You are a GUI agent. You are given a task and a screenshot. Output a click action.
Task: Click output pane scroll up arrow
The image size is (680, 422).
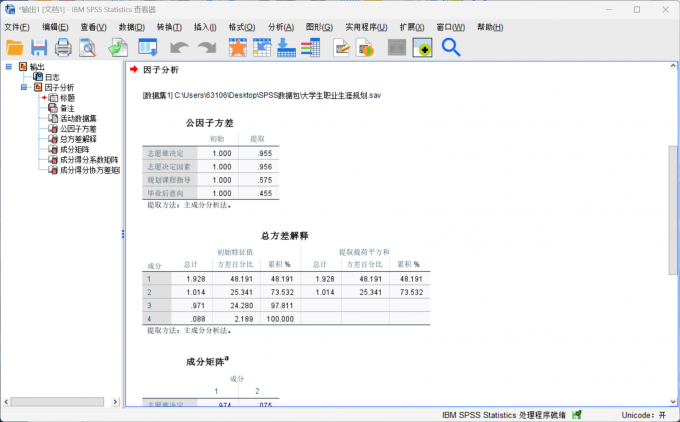[x=673, y=66]
